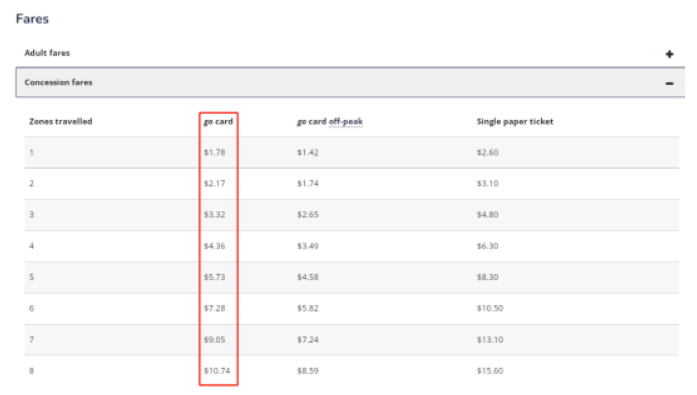Click zone number 2 in table
The height and width of the screenshot is (395, 697).
(32, 184)
